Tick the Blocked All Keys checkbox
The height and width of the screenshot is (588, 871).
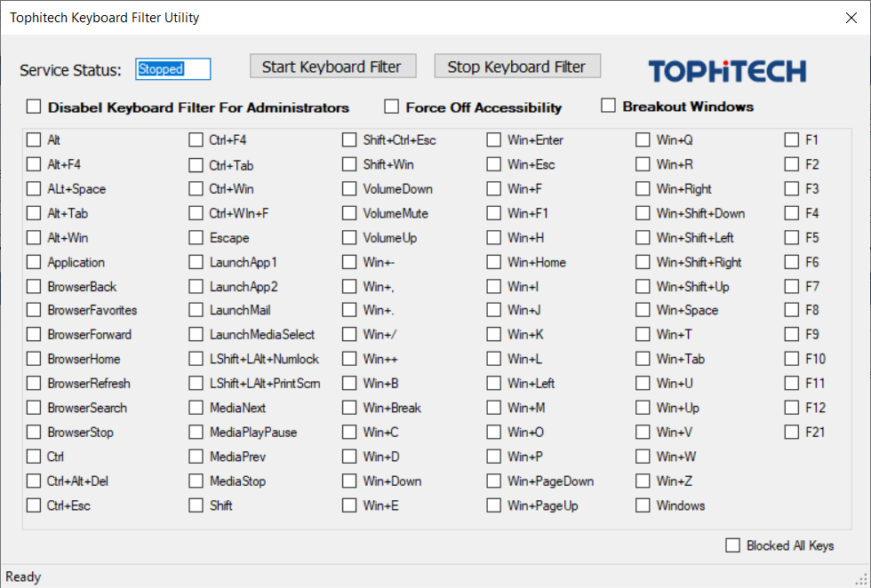pyautogui.click(x=732, y=545)
